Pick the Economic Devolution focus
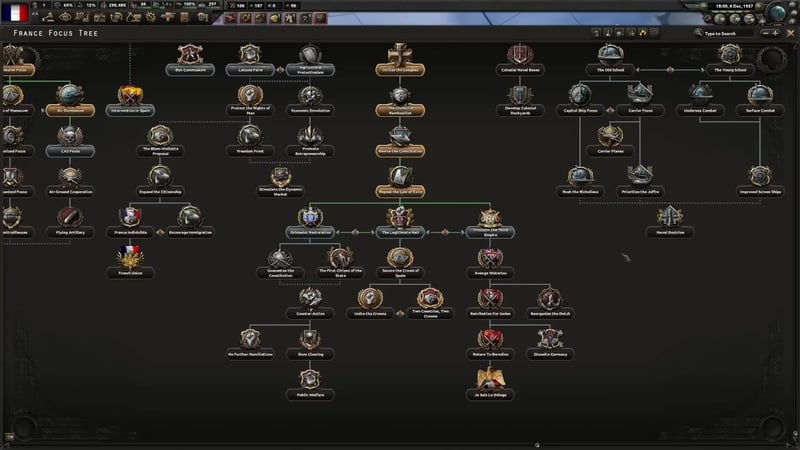 (310, 101)
